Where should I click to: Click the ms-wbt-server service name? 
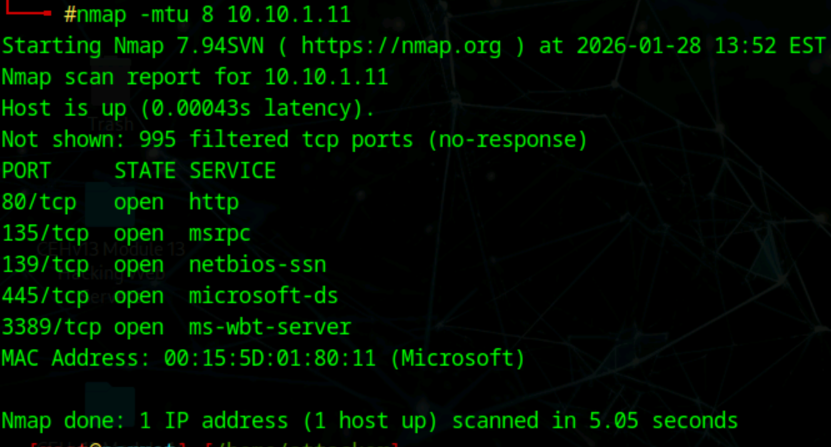tap(270, 327)
